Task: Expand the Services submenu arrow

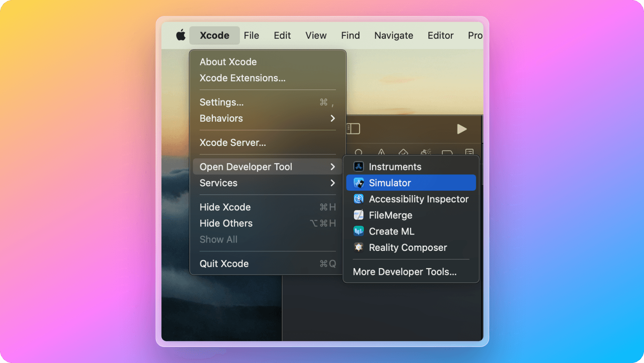Action: (x=333, y=183)
